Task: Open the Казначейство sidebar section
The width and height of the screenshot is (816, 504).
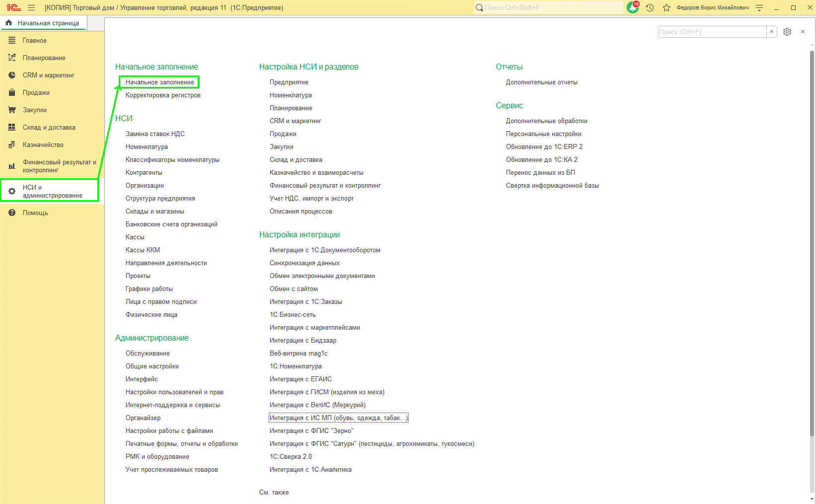Action: pyautogui.click(x=43, y=145)
